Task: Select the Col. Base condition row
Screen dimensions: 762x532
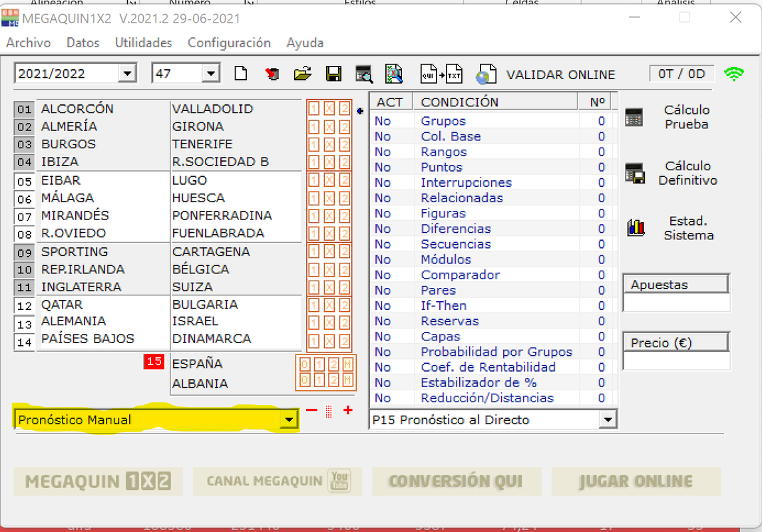Action: [x=492, y=136]
